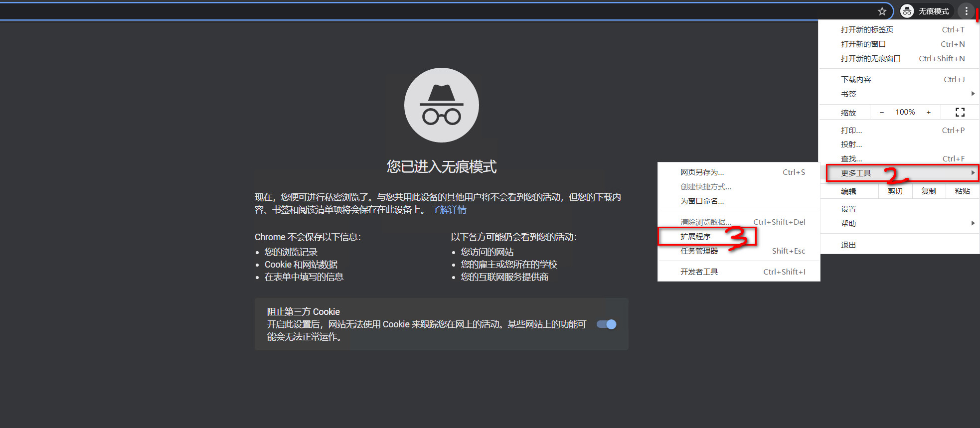Open 任务管理器 task manager
Screen dimensions: 980x428
699,251
